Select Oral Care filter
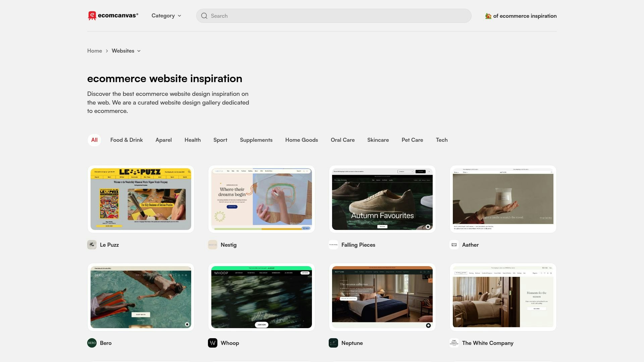Viewport: 644px width, 362px height. pyautogui.click(x=343, y=140)
